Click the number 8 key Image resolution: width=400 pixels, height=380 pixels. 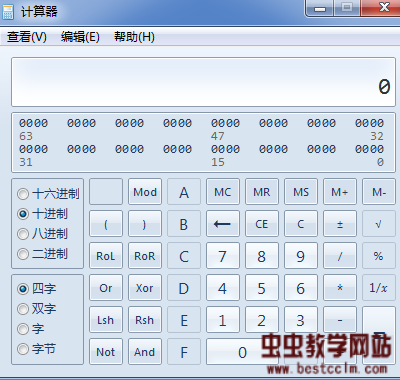(262, 256)
